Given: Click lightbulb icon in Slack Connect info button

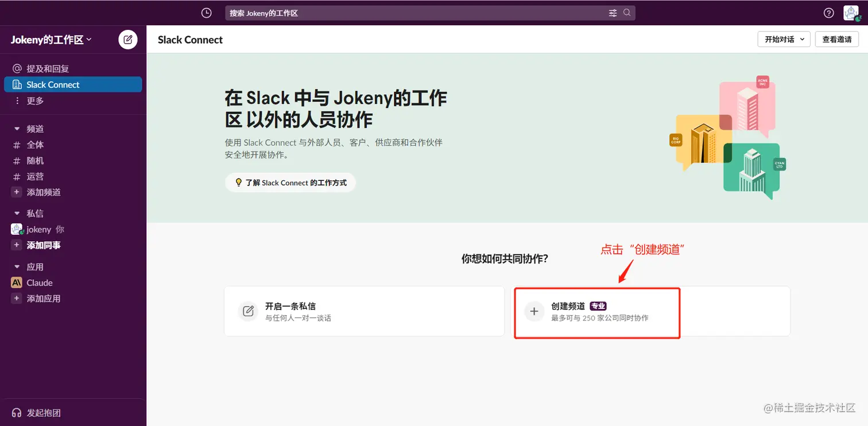Looking at the screenshot, I should click(239, 183).
